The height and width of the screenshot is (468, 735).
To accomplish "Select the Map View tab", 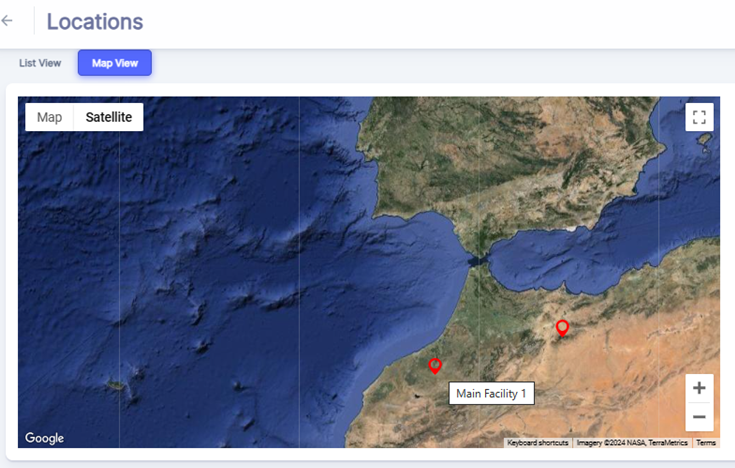I will (115, 63).
